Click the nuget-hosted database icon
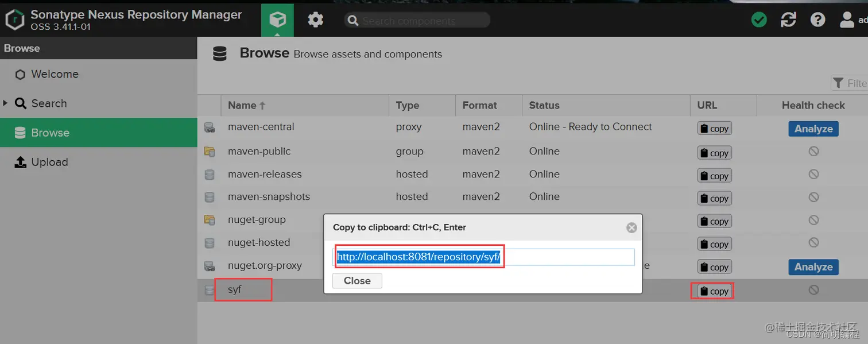868x344 pixels. (x=210, y=243)
